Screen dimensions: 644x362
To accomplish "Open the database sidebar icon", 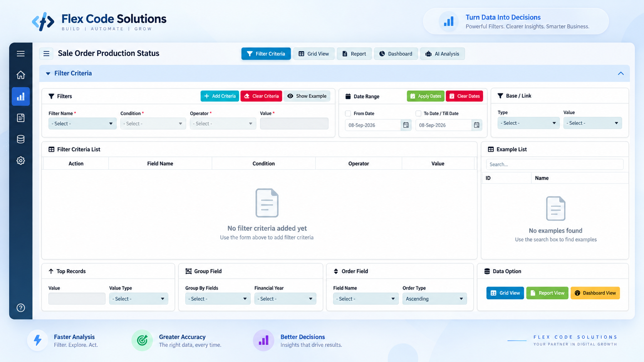I will point(21,139).
